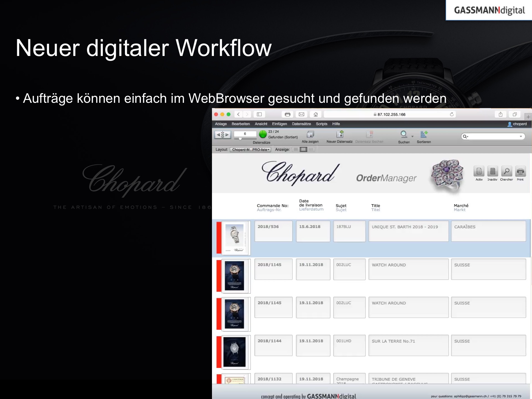Click the Date de livraison column header
Image resolution: width=532 pixels, height=399 pixels.
(311, 203)
